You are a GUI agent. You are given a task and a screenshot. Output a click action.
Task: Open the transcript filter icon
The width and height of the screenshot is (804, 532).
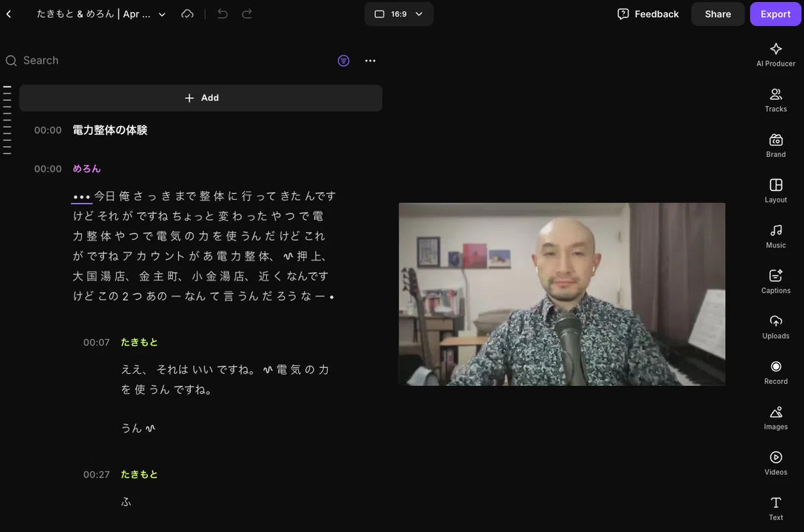344,61
